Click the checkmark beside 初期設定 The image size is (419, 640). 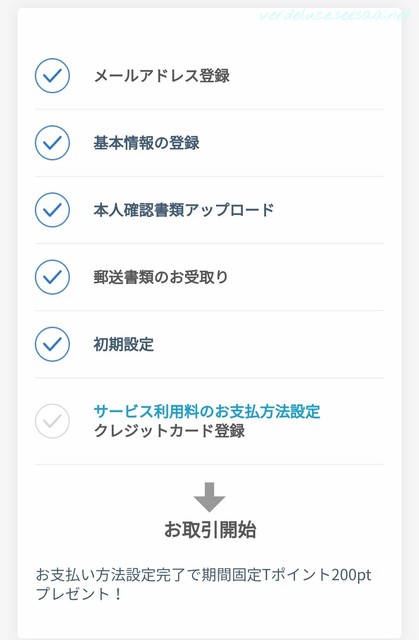(52, 344)
